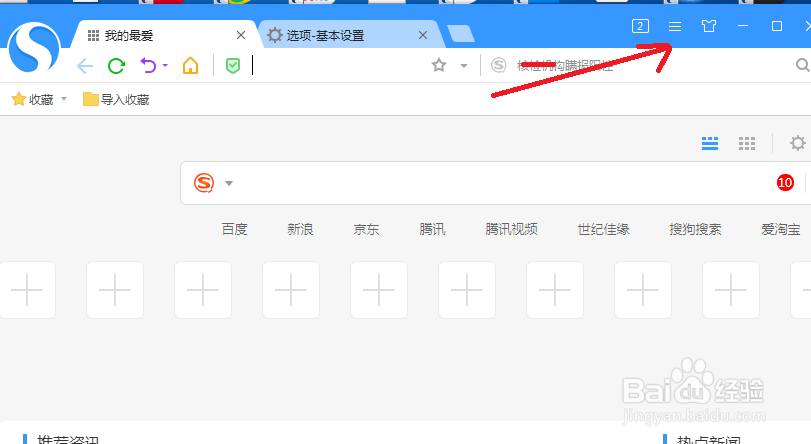Click the Sogou browser logo avatar

click(34, 48)
